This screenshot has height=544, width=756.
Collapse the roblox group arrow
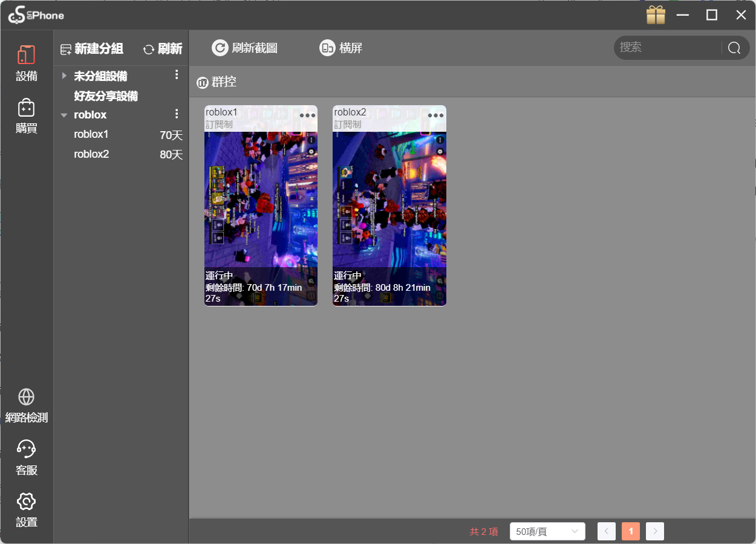tap(64, 115)
